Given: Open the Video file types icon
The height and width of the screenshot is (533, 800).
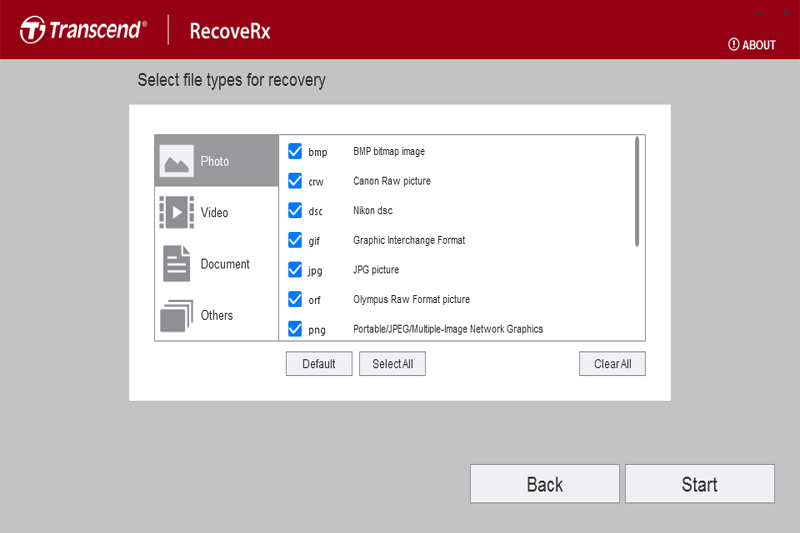Looking at the screenshot, I should point(177,212).
